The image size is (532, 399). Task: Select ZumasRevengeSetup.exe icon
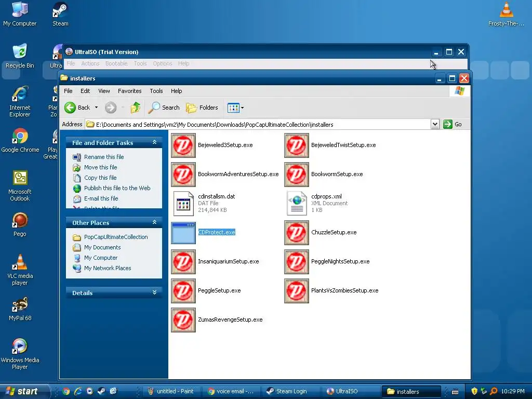(183, 320)
